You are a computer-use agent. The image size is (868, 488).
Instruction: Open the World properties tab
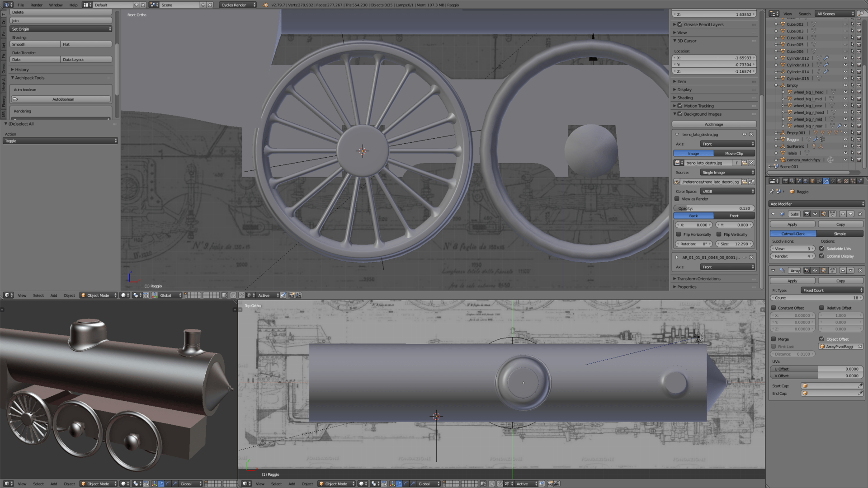click(806, 181)
